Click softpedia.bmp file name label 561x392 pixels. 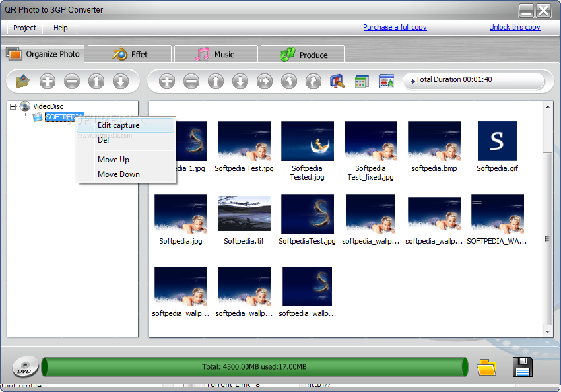[x=434, y=168]
